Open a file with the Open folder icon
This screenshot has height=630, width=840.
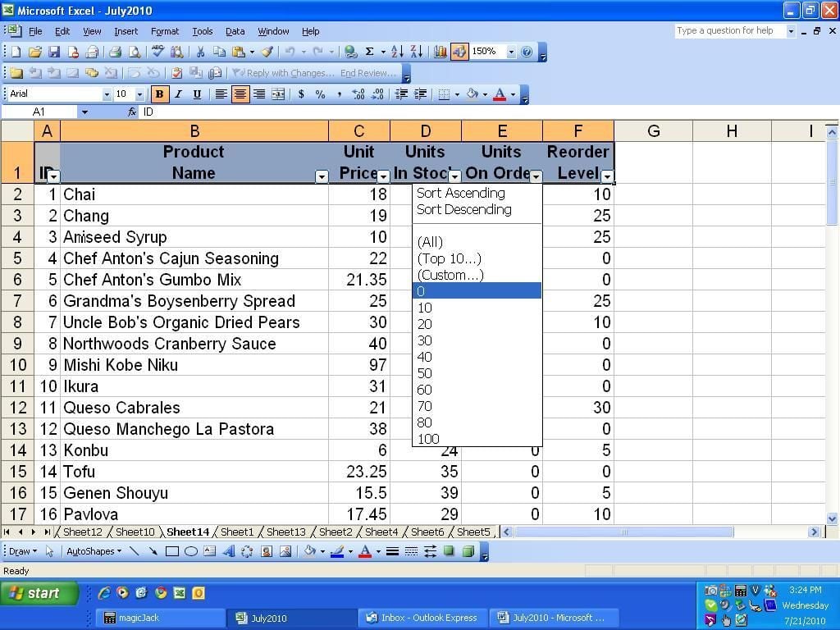click(34, 52)
